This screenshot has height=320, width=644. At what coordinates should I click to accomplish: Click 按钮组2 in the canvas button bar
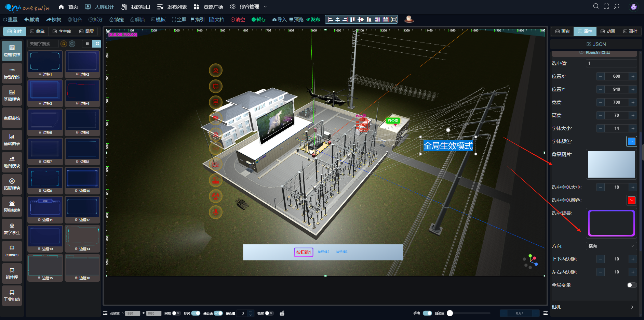coord(323,252)
